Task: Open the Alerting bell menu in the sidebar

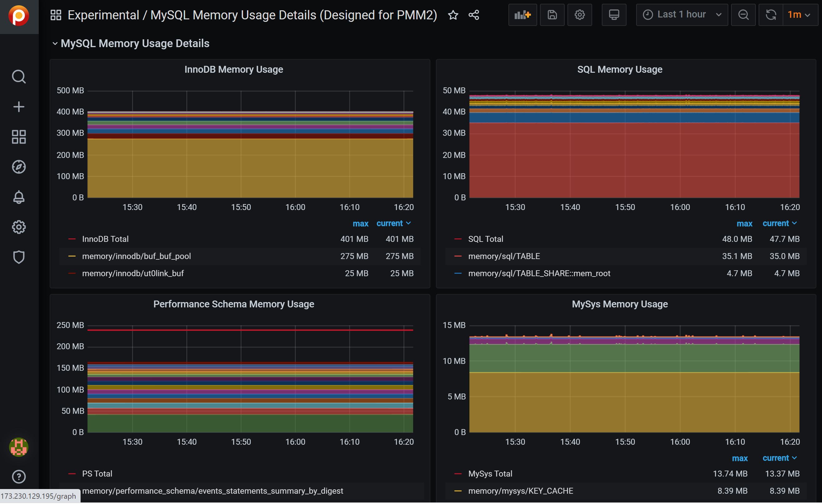Action: 19,197
